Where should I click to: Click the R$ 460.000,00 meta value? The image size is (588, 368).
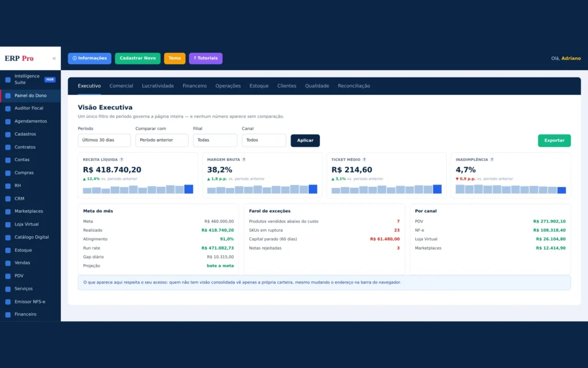point(219,221)
